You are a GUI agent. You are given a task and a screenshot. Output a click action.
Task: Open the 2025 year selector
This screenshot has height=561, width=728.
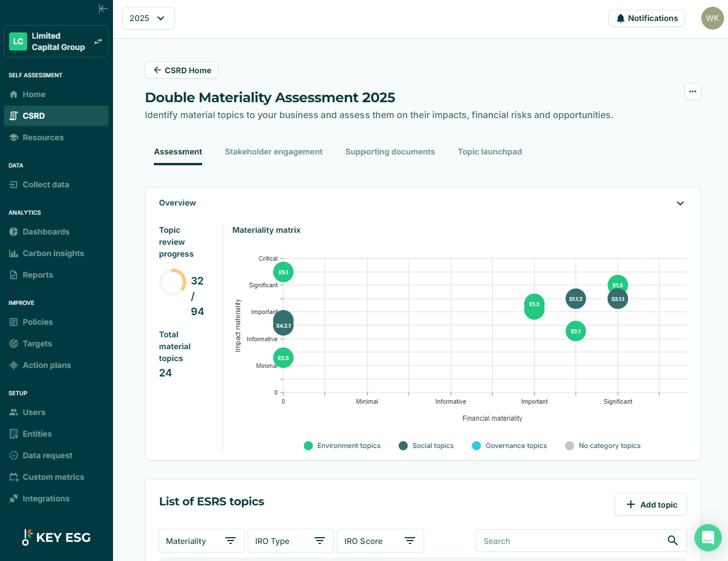[148, 18]
